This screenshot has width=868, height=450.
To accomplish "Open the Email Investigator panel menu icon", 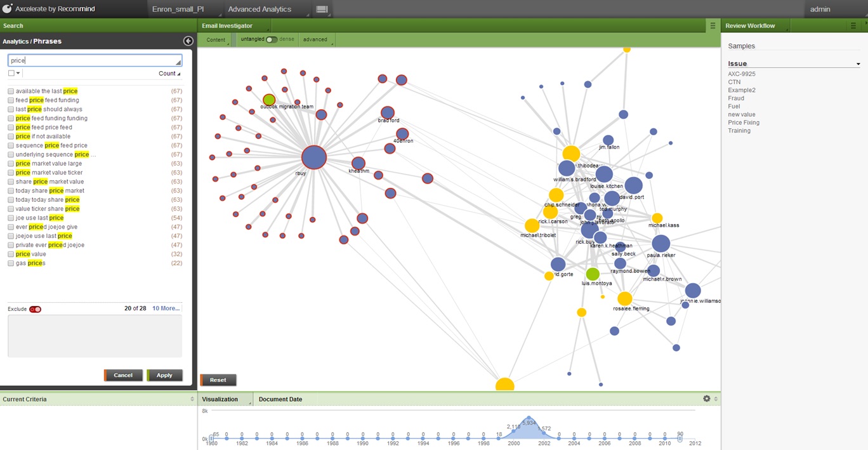I will click(x=713, y=26).
